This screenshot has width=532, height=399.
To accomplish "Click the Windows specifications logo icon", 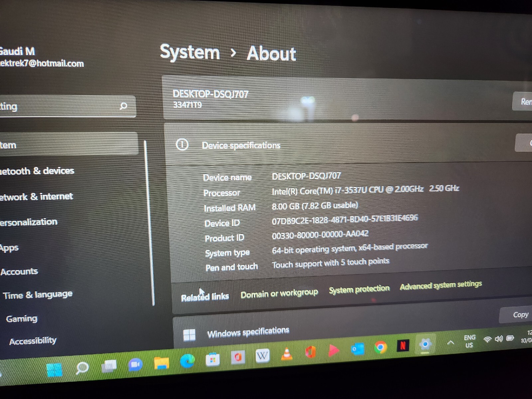I will (189, 334).
